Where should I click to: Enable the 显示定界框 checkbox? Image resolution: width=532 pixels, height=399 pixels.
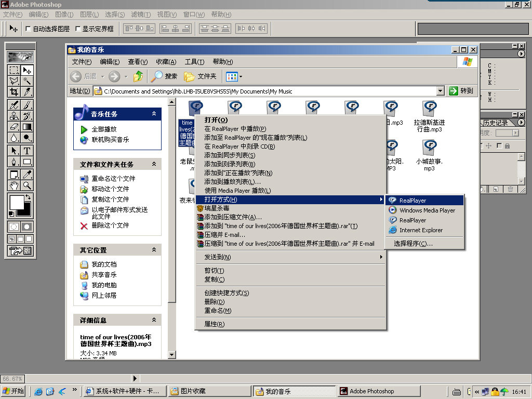pyautogui.click(x=78, y=29)
